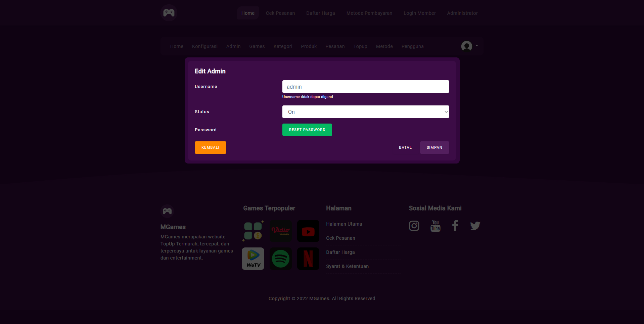Follow the Daftar Harga footer link
Image resolution: width=644 pixels, height=324 pixels.
pos(340,252)
